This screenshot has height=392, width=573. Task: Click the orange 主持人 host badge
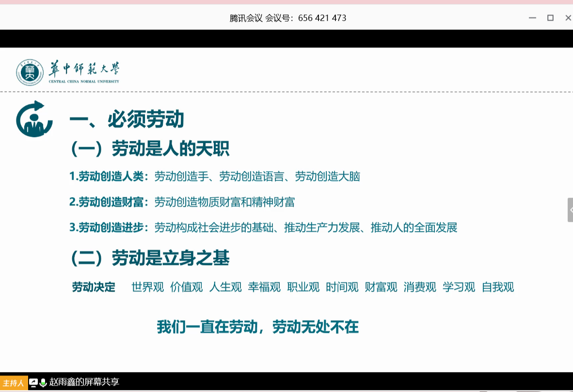[14, 383]
